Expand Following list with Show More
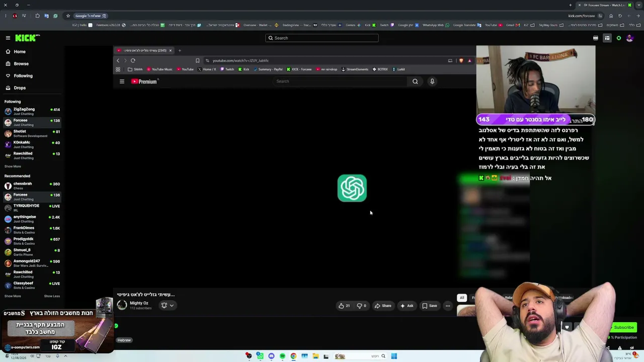Image resolution: width=644 pixels, height=362 pixels. point(13,166)
